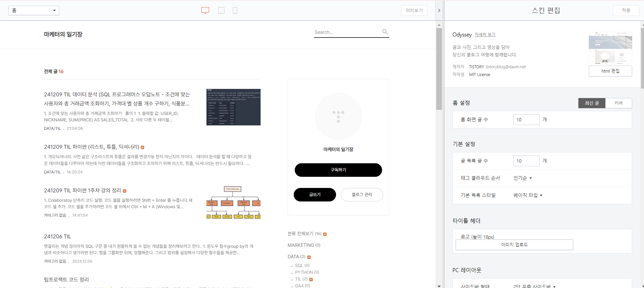Click Odyssey skin preview thumbnail
Screen dimensions: 644x288
click(x=610, y=48)
